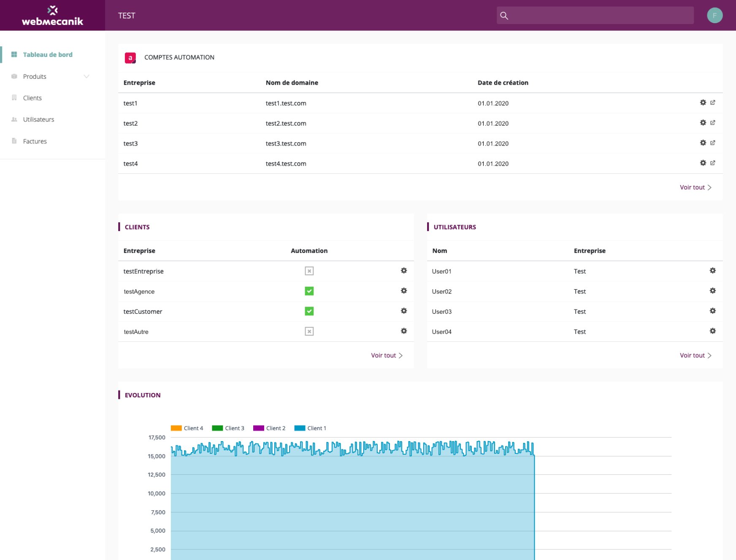This screenshot has height=560, width=736.
Task: Click the search magnifier icon
Action: click(x=504, y=16)
